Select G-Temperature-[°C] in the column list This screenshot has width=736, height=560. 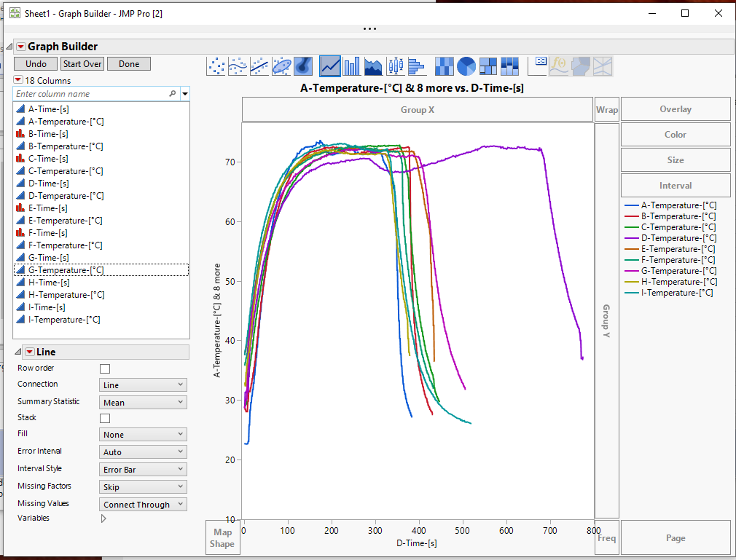(66, 269)
